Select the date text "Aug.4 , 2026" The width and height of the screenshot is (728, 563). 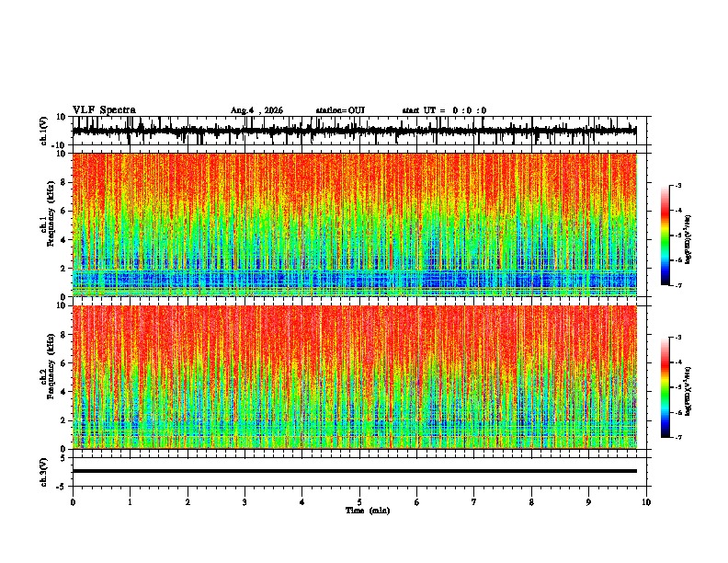(x=256, y=110)
